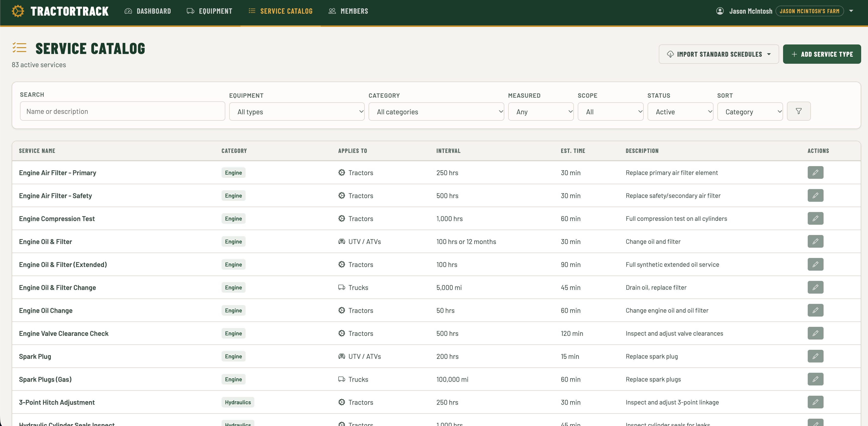
Task: Open the All categories dropdown
Action: [436, 112]
